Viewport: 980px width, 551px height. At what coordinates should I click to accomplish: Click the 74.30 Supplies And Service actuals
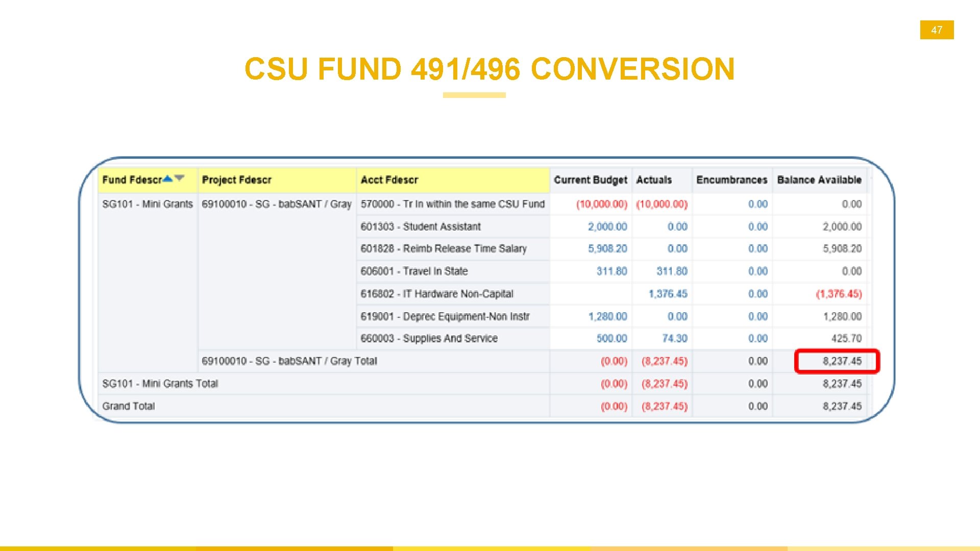click(x=674, y=338)
